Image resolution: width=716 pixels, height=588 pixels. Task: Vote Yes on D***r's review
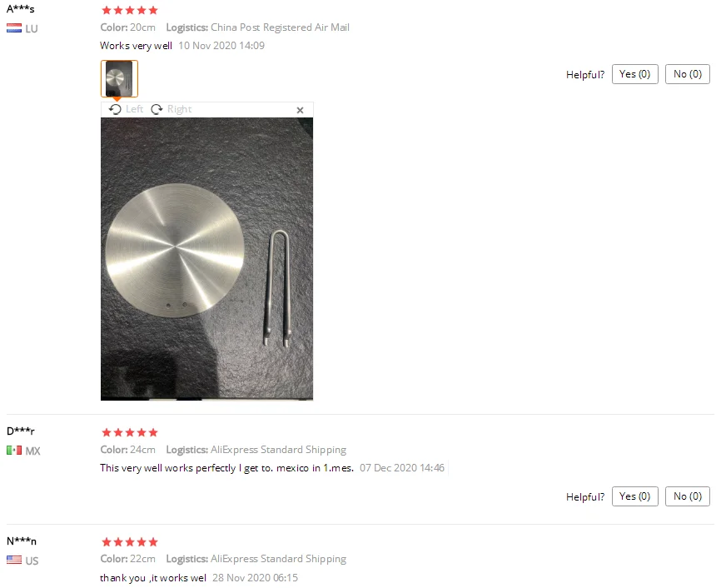point(634,496)
